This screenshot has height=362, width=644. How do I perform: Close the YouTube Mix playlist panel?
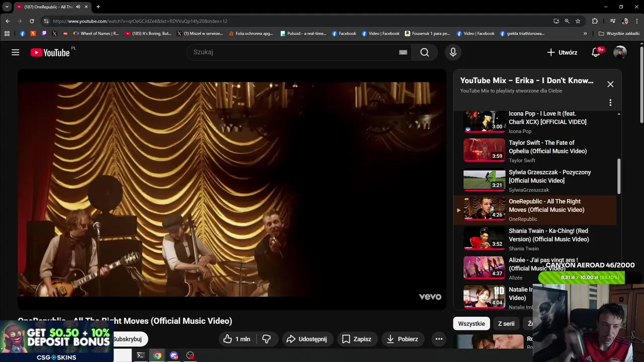[x=610, y=84]
